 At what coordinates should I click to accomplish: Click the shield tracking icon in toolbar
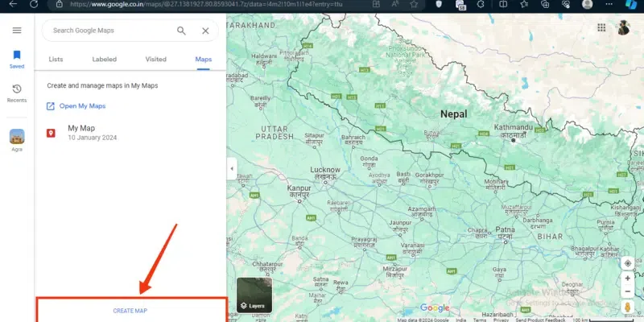(x=439, y=4)
